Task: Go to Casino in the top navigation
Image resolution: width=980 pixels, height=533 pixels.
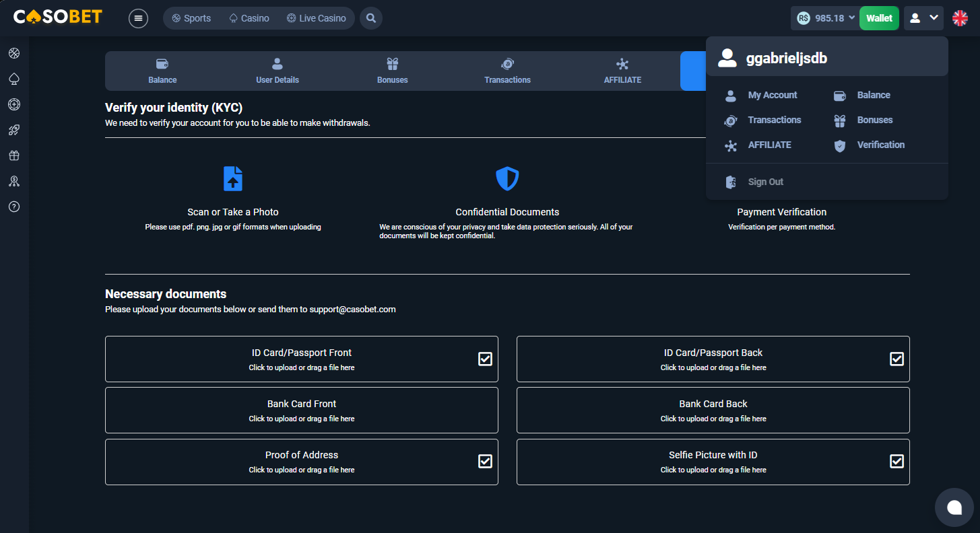Action: (x=249, y=18)
